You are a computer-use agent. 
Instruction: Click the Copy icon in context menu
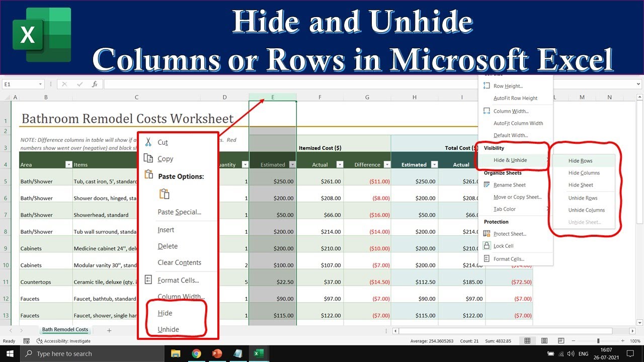point(148,158)
